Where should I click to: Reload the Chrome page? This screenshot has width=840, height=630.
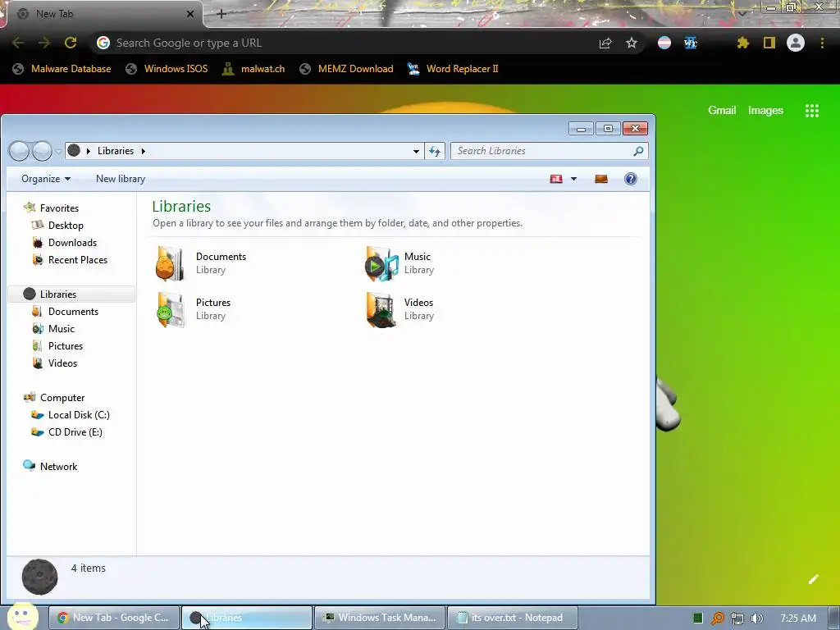[71, 43]
